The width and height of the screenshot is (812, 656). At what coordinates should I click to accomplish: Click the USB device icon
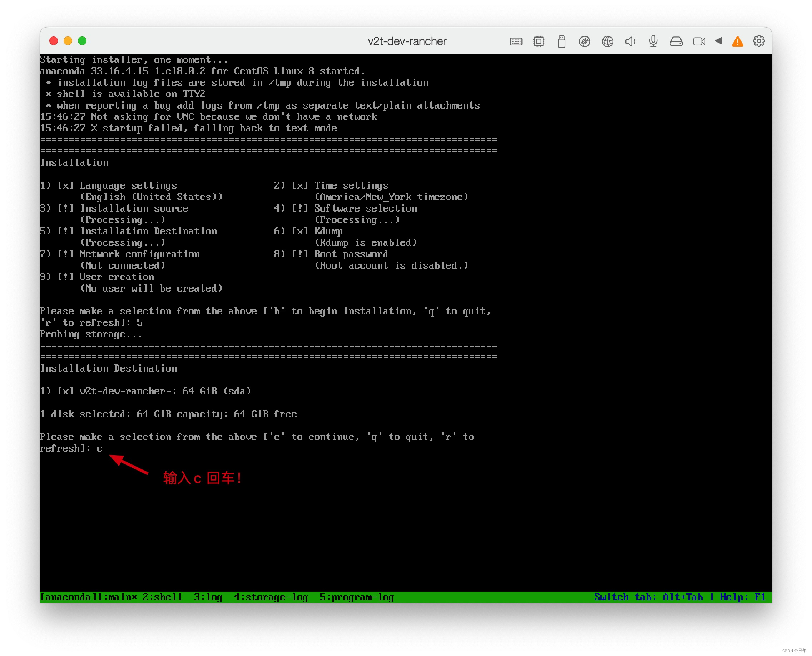coord(561,41)
